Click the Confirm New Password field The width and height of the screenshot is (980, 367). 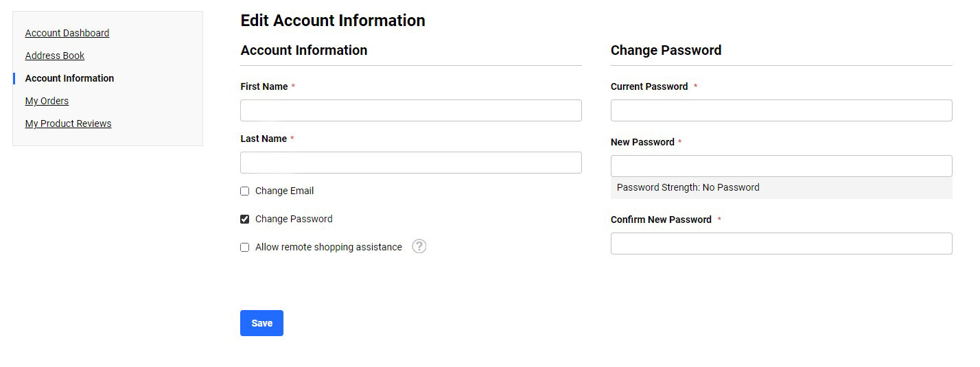pyautogui.click(x=782, y=244)
